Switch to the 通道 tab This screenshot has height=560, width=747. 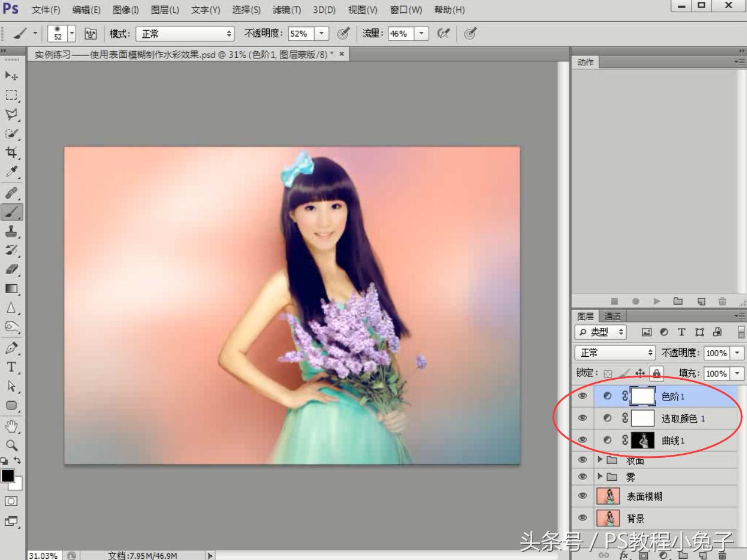(612, 317)
